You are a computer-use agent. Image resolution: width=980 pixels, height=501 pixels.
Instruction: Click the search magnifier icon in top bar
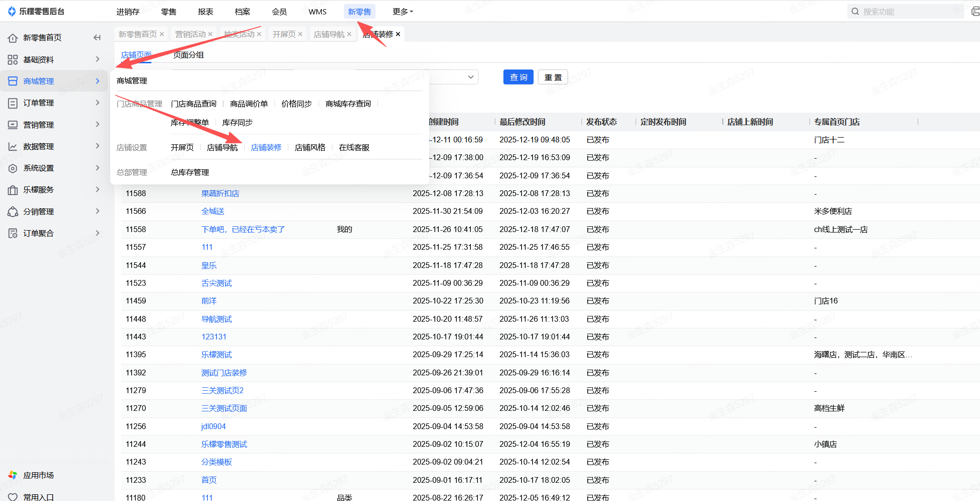pyautogui.click(x=855, y=12)
